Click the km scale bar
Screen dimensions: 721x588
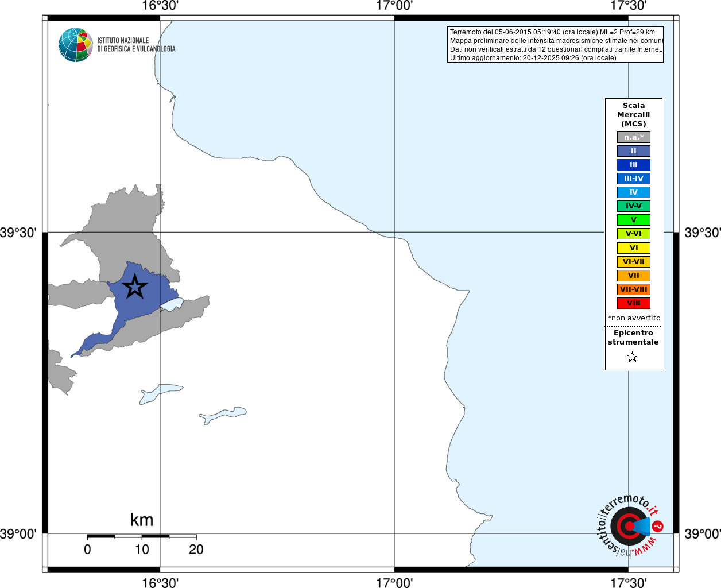[142, 536]
